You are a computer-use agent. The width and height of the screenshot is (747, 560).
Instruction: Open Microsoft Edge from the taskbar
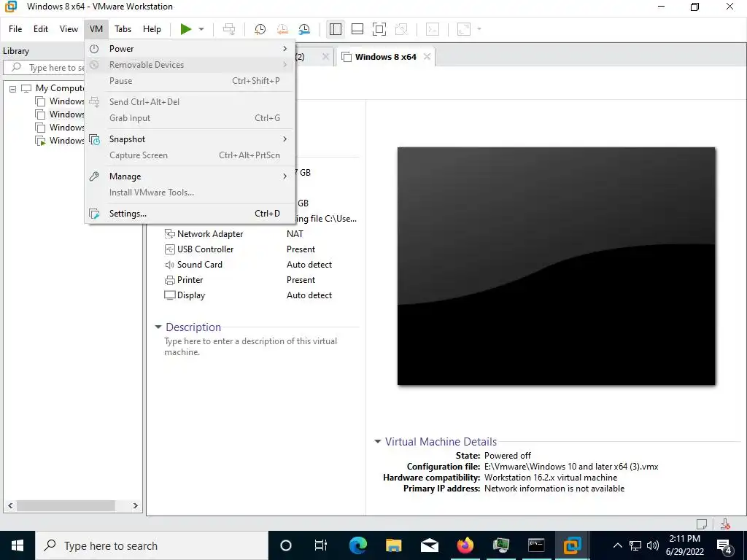tap(358, 545)
